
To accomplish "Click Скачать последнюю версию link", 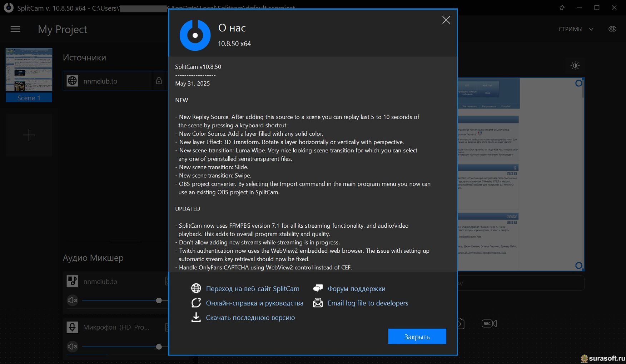I will coord(250,318).
